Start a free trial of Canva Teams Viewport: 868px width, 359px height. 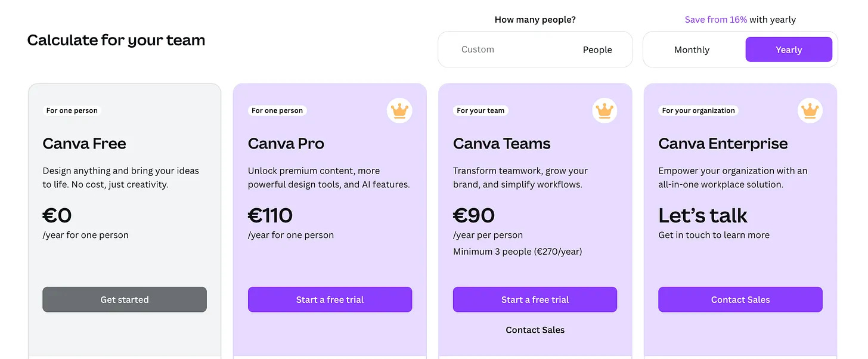(x=535, y=299)
